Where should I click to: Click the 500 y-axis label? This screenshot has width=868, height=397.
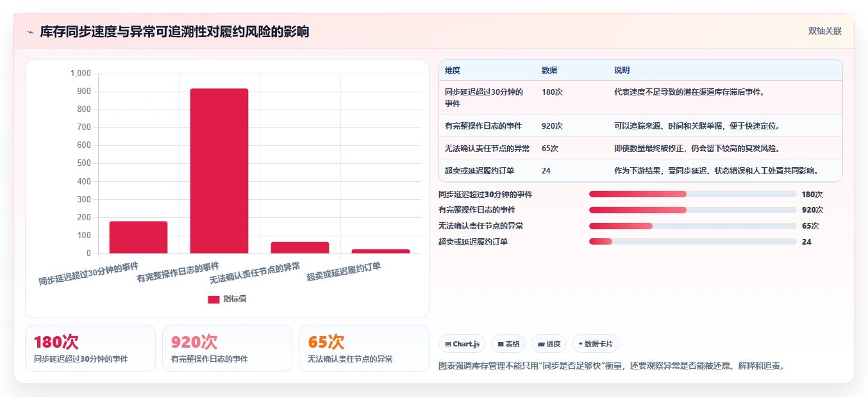84,163
